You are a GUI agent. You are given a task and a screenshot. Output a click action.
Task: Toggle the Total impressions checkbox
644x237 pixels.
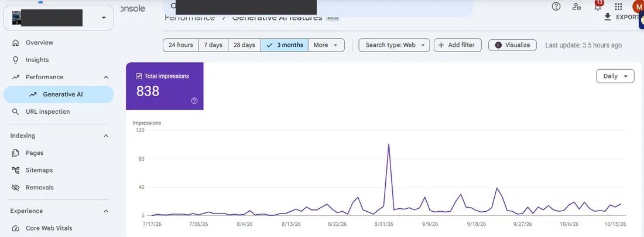(139, 76)
